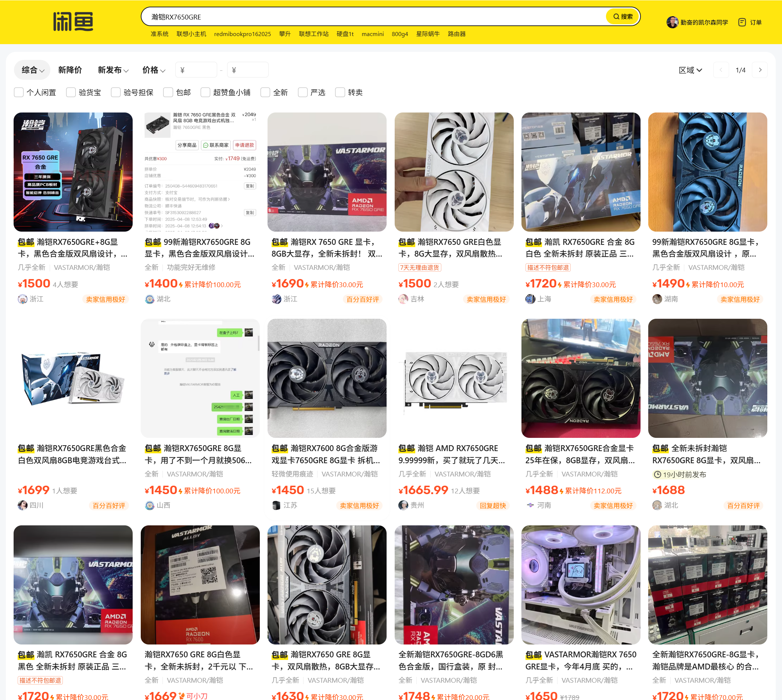The width and height of the screenshot is (782, 700).
Task: Click Henan seller avatar
Action: 530,506
